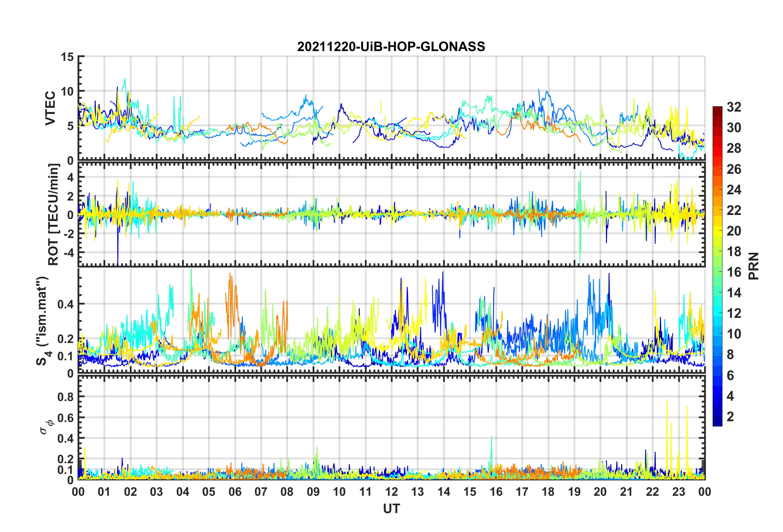This screenshot has height=532, width=783.
Task: Select x-axis hour tick "11"
Action: [366, 492]
